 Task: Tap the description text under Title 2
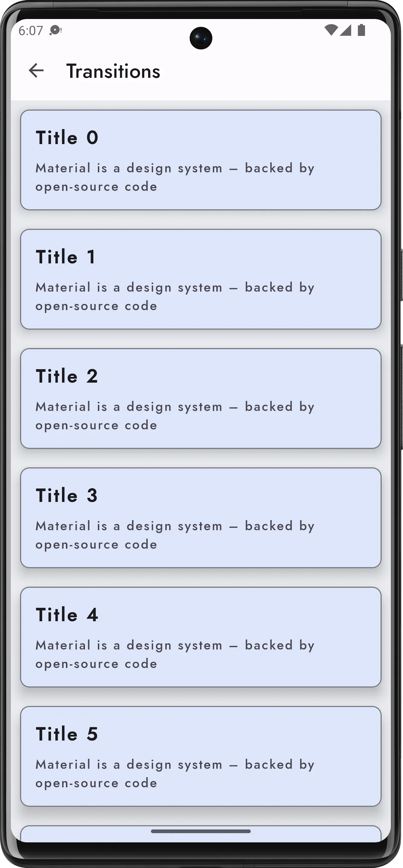tap(175, 416)
